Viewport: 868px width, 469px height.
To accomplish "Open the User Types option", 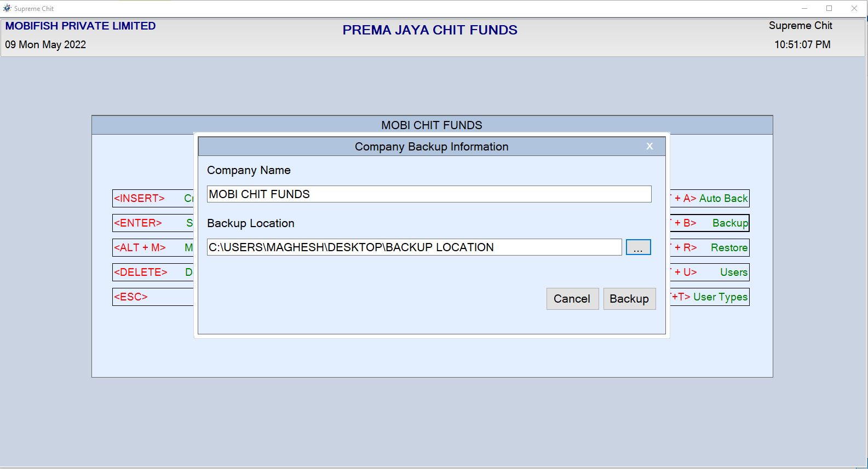I will (x=710, y=297).
